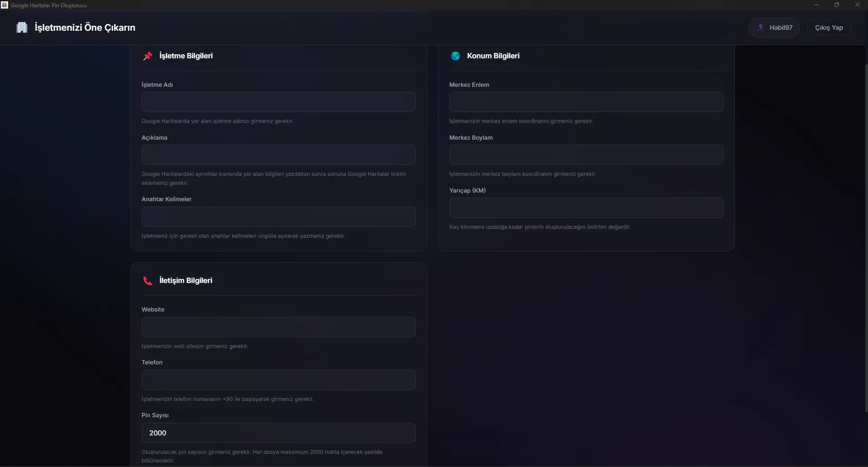Click the vertical scrollbar on the right edge
Screen dimensions: 868x467
pyautogui.click(x=866, y=235)
